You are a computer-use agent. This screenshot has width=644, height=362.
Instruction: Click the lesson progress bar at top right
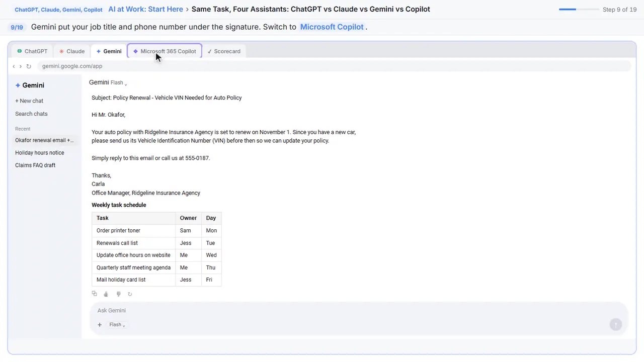point(579,10)
